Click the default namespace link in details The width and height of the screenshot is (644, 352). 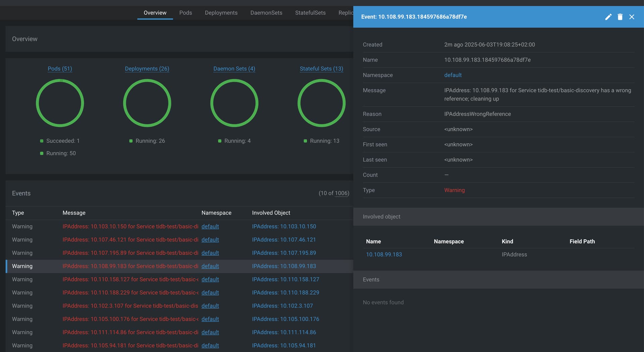[x=453, y=75]
